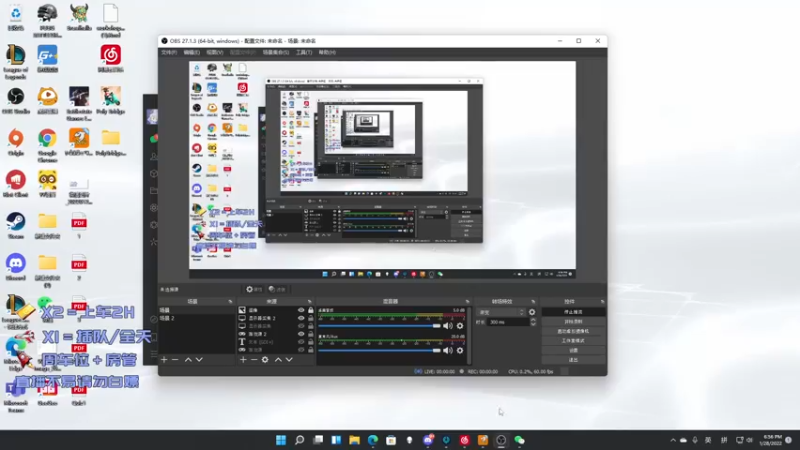
Task: Add a new source with the plus icon
Action: [243, 360]
